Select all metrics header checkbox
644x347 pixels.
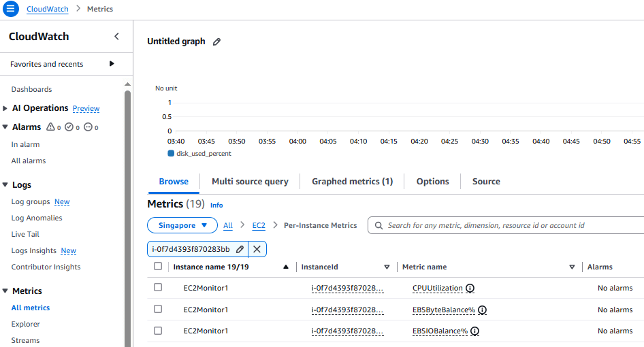[158, 267]
